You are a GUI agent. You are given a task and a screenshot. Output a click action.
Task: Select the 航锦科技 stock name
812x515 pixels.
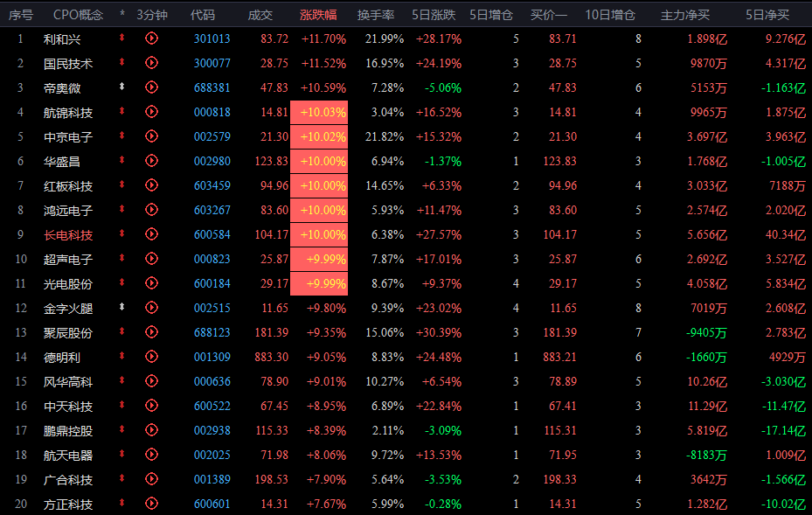point(68,113)
